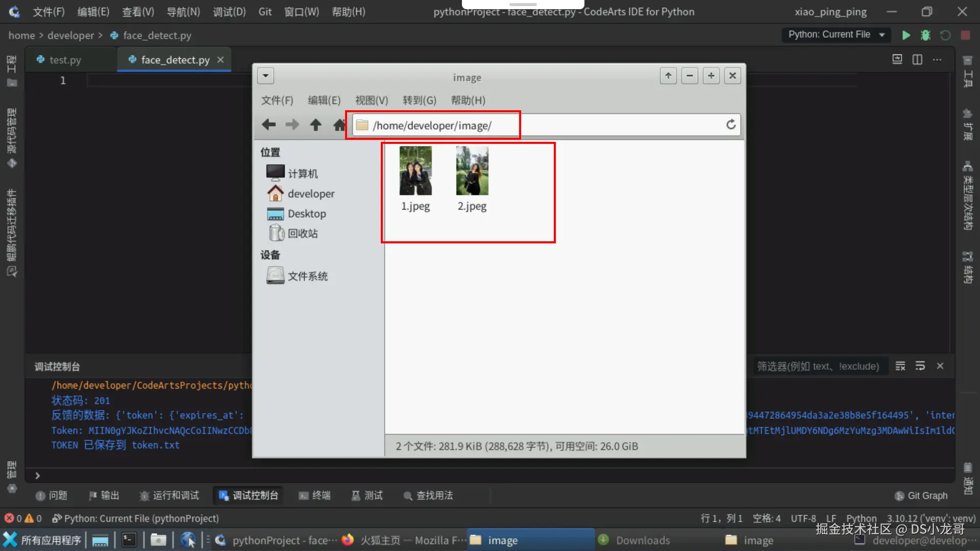This screenshot has height=551, width=980.
Task: Open the 终端 panel tab
Action: coord(315,495)
